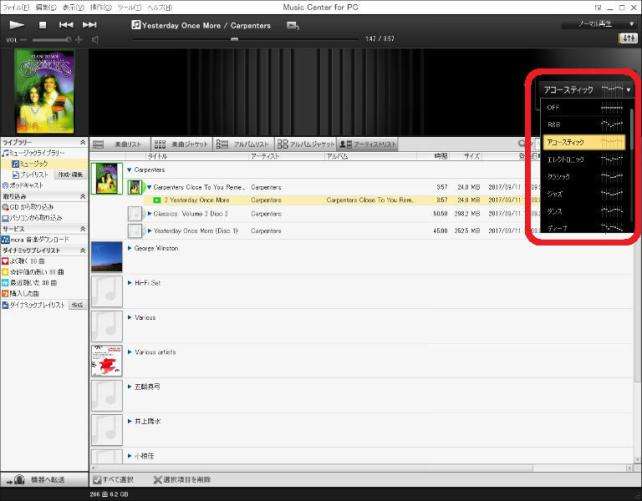Collapse the 取り込み sidebar section
The width and height of the screenshot is (642, 501).
pos(83,196)
